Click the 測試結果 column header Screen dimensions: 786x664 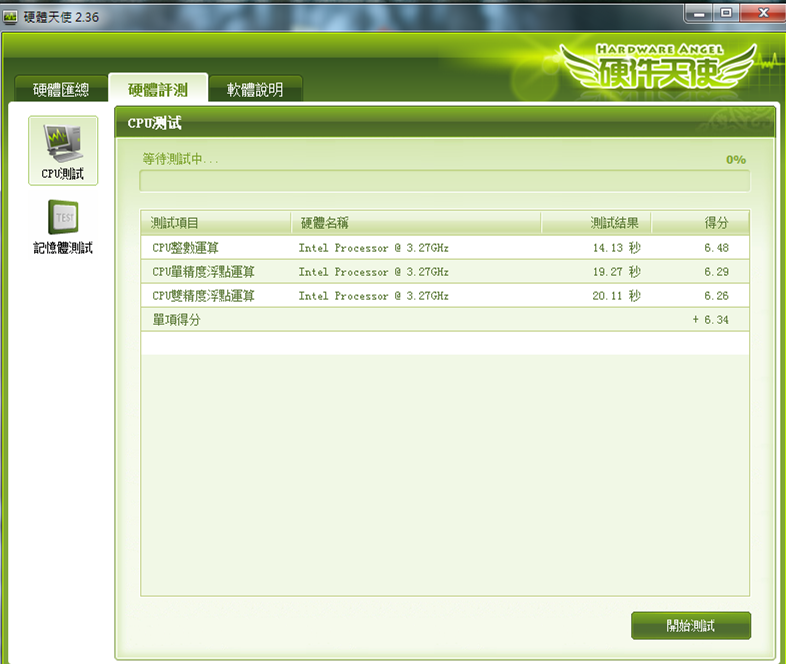(x=597, y=223)
